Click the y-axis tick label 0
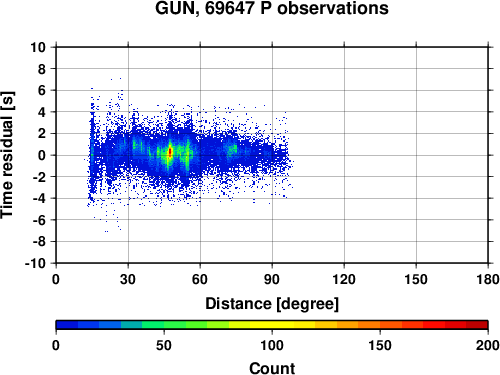500x375 pixels. point(42,155)
